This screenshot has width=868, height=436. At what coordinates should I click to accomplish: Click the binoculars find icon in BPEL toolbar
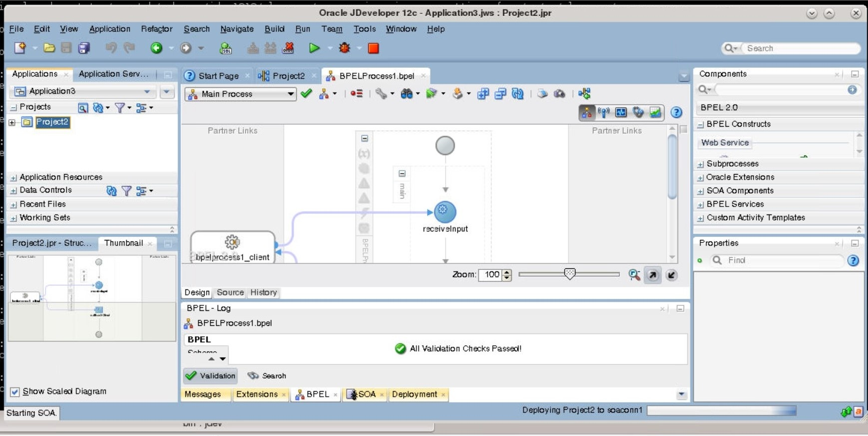tap(407, 93)
